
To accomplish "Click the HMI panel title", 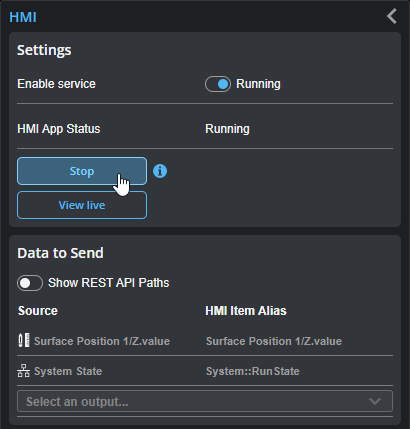I will [x=23, y=17].
